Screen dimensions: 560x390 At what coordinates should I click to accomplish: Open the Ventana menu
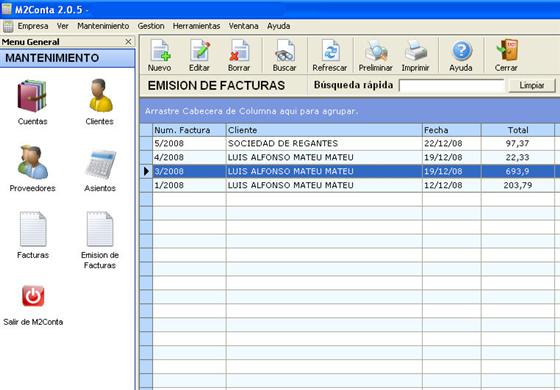(x=244, y=26)
